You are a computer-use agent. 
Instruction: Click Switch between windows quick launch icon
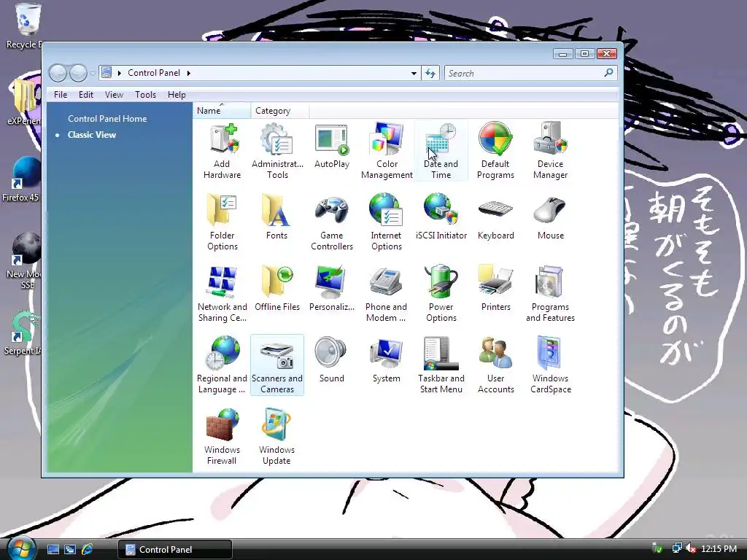(70, 550)
